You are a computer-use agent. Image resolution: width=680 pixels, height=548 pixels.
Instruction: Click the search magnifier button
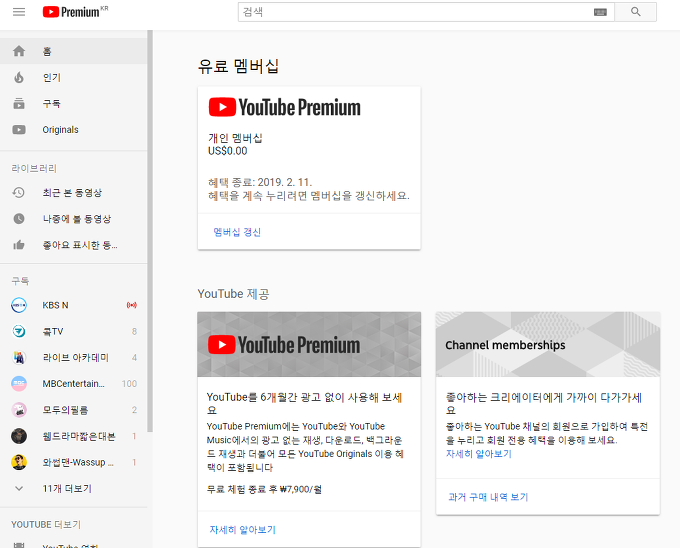(x=635, y=12)
